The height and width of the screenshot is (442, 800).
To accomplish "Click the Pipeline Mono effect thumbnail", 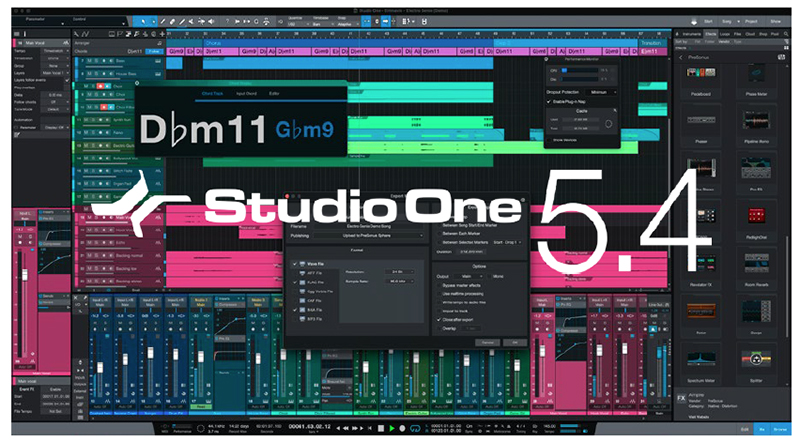I will (x=756, y=121).
